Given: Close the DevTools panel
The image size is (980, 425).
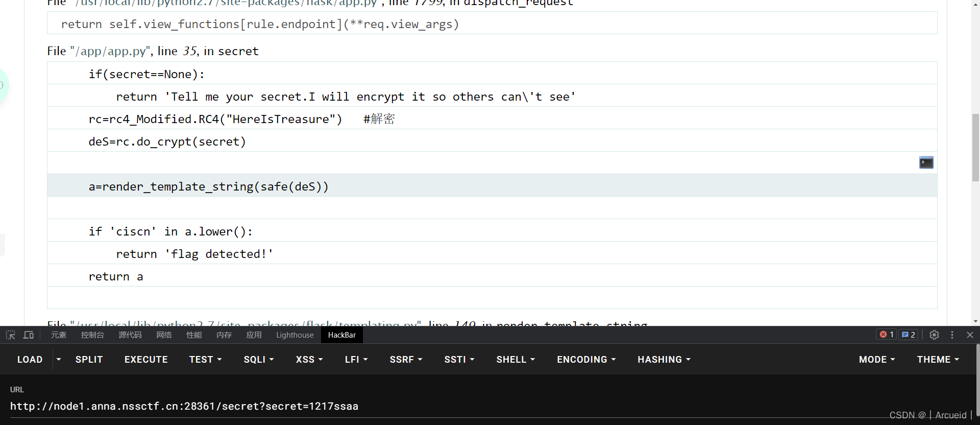Looking at the screenshot, I should pyautogui.click(x=970, y=335).
